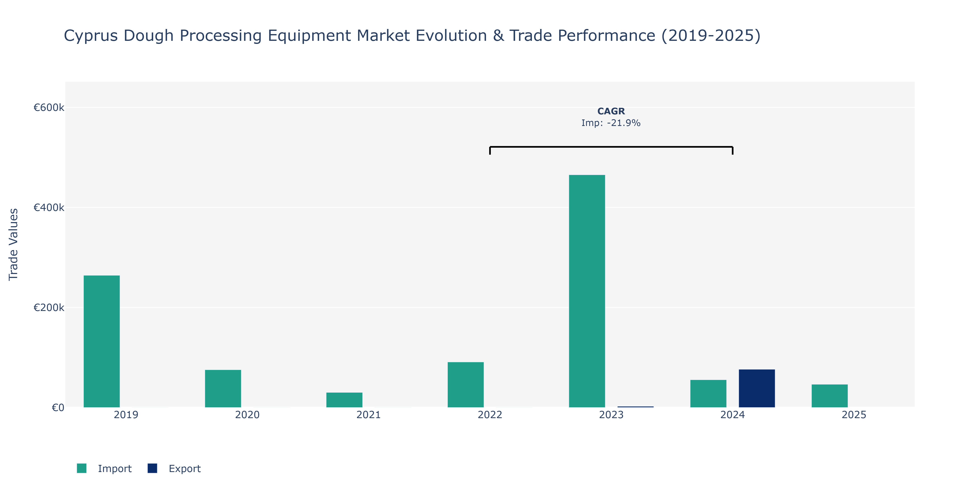Image resolution: width=980 pixels, height=490 pixels.
Task: Click the 'Imp: -21.9%' annotation
Action: click(611, 123)
